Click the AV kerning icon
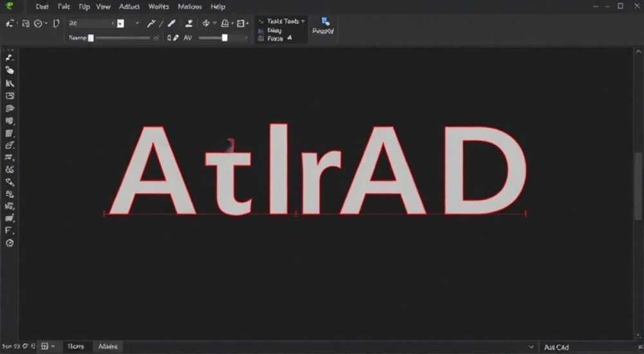Screen dimensions: 644x354 coord(187,38)
